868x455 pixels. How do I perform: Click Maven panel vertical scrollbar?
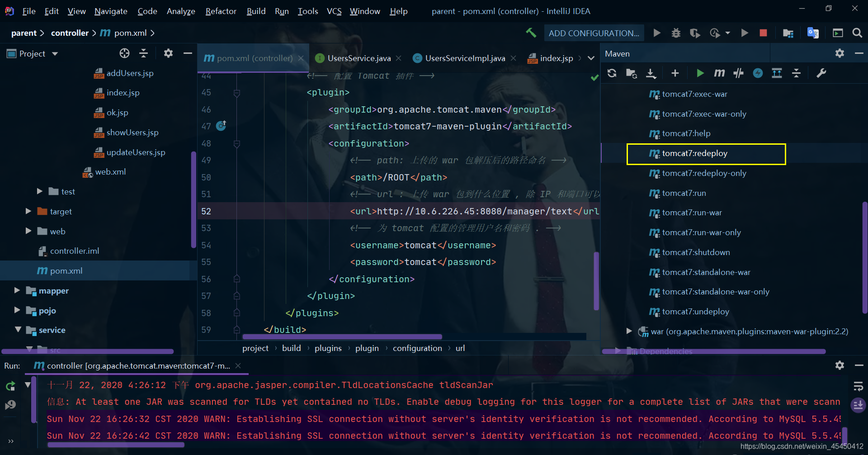click(865, 258)
